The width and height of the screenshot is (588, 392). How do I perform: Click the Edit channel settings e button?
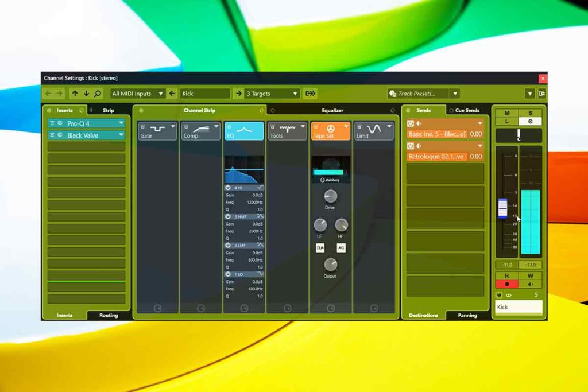(530, 121)
